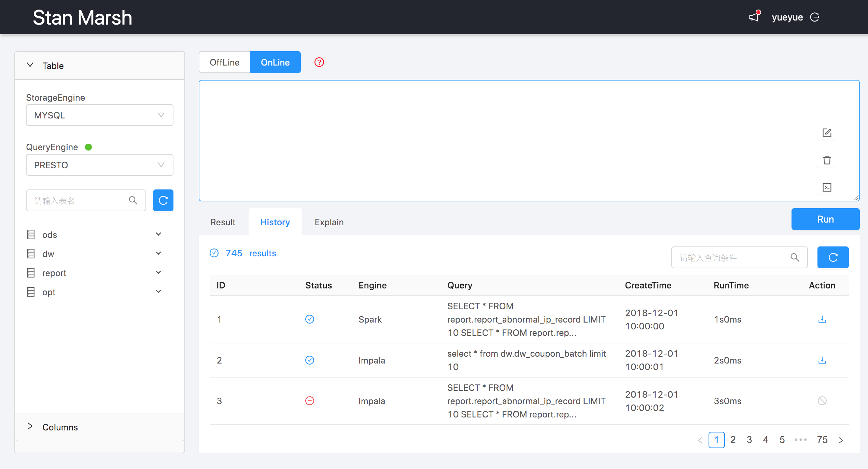Click the report database icon
The height and width of the screenshot is (469, 868).
[31, 273]
